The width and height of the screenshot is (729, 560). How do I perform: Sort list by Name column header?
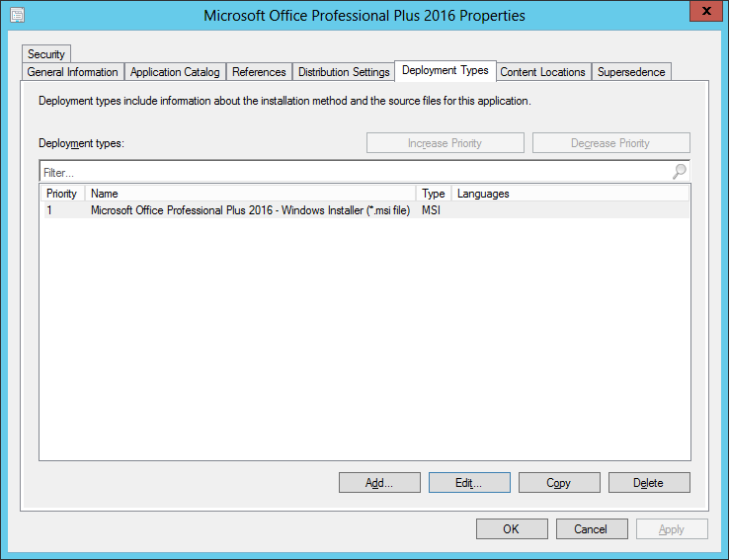tap(250, 194)
